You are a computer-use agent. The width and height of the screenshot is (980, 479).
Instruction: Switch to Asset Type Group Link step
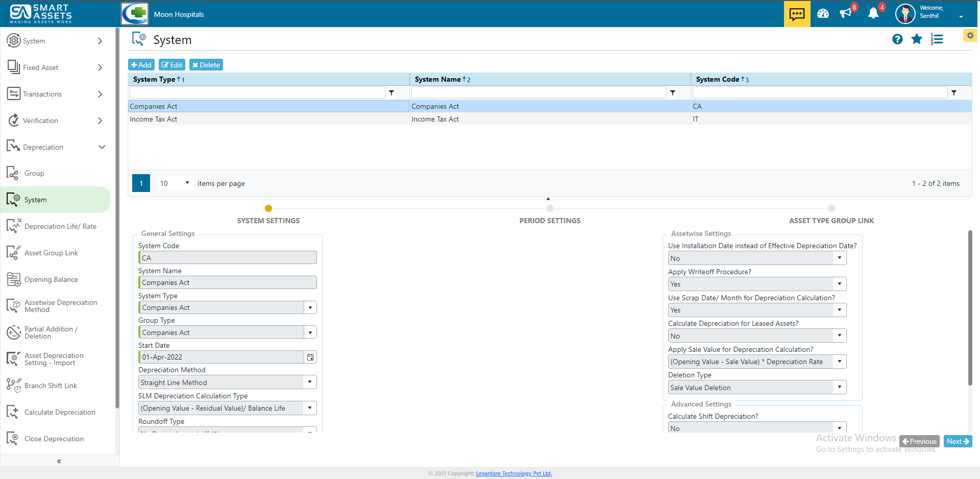coord(831,208)
